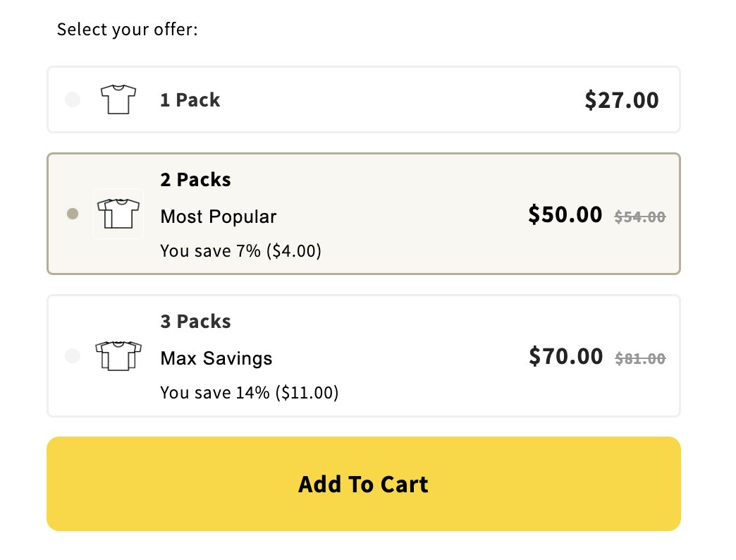The height and width of the screenshot is (560, 736).
Task: Click the "1 Pack" offer label
Action: coord(190,100)
